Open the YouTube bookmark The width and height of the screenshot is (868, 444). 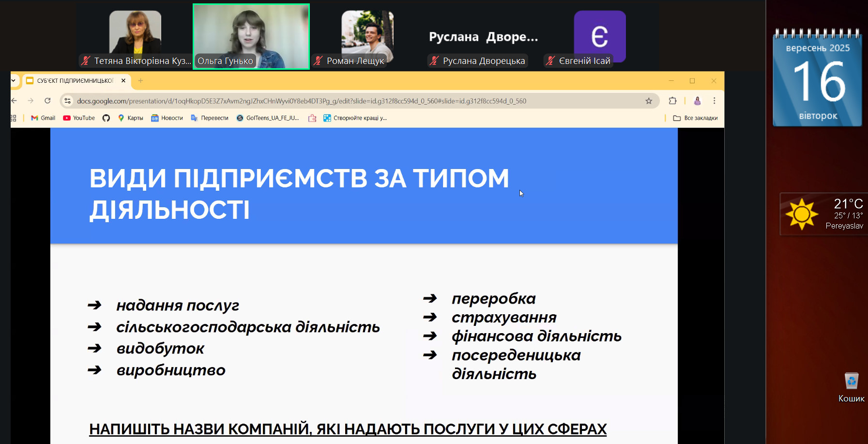[x=79, y=118]
